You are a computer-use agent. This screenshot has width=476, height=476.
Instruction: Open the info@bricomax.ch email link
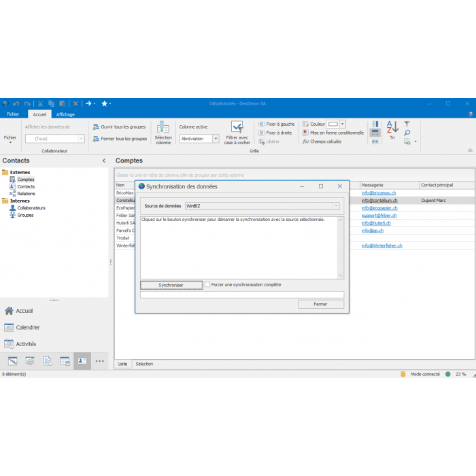379,192
